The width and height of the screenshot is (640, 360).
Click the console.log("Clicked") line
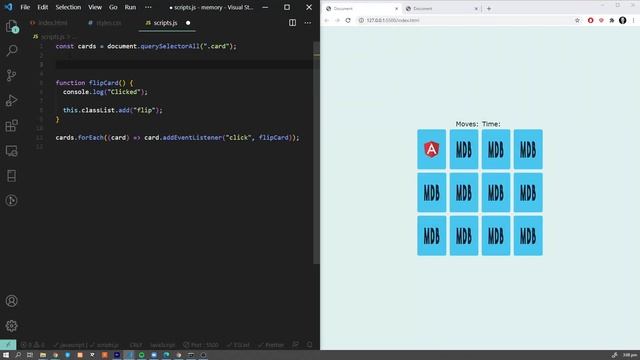[105, 92]
